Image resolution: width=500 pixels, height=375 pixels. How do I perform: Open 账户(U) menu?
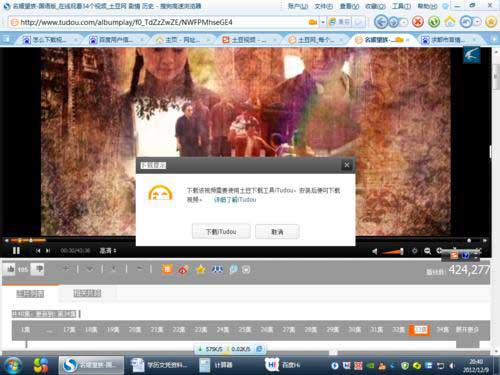pos(298,6)
